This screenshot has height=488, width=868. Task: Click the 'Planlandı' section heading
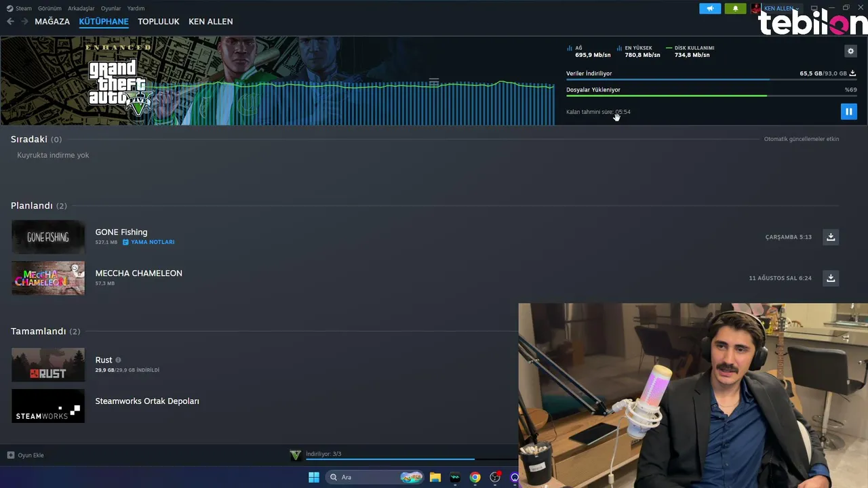point(32,205)
